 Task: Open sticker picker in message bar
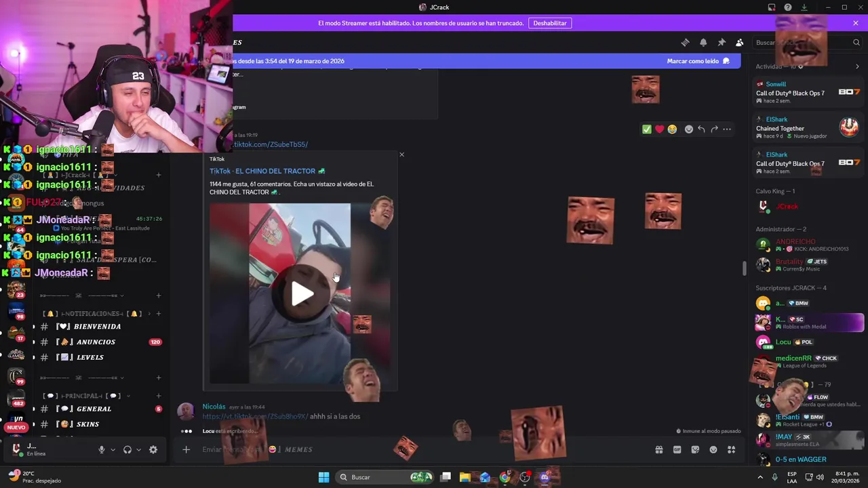click(x=695, y=449)
